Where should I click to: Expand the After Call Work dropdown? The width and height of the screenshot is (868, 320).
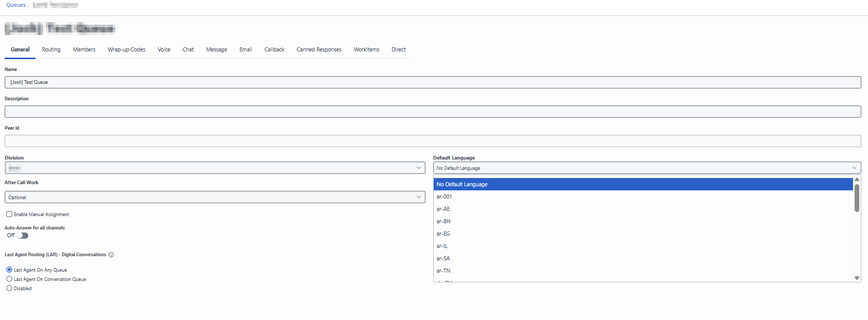pos(215,198)
